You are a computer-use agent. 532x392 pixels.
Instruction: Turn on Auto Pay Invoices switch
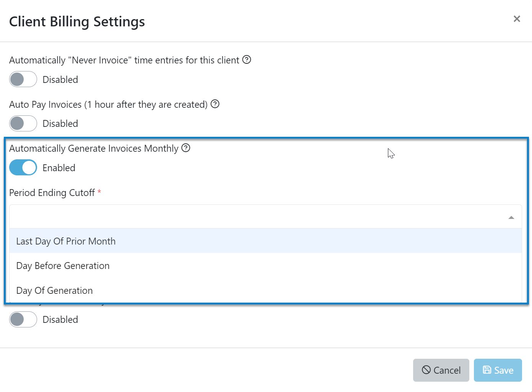click(23, 123)
